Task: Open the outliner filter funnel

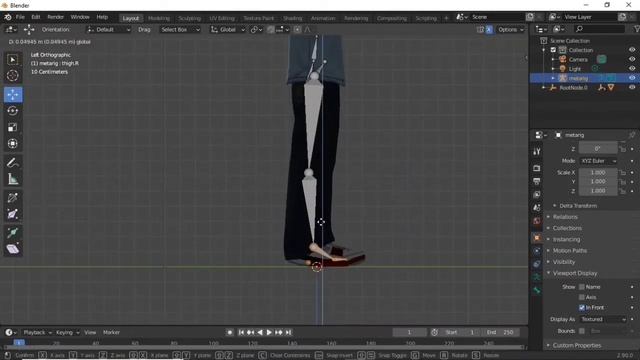Action: click(636, 29)
